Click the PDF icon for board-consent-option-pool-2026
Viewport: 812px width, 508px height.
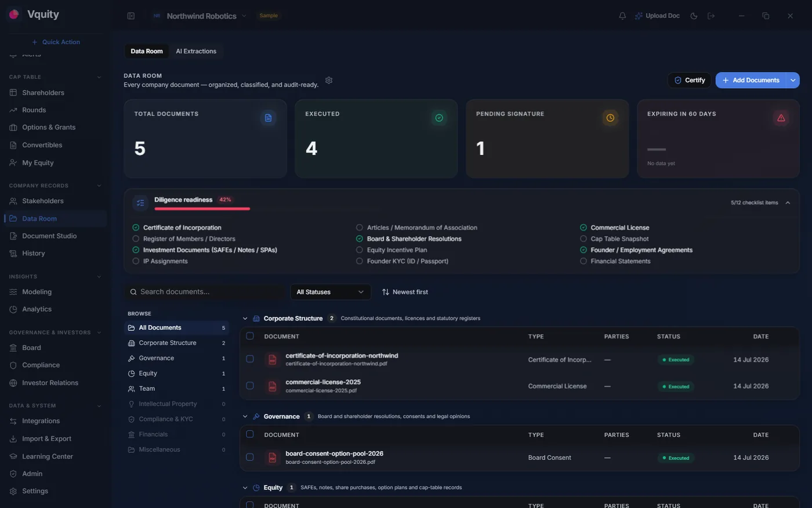(272, 457)
